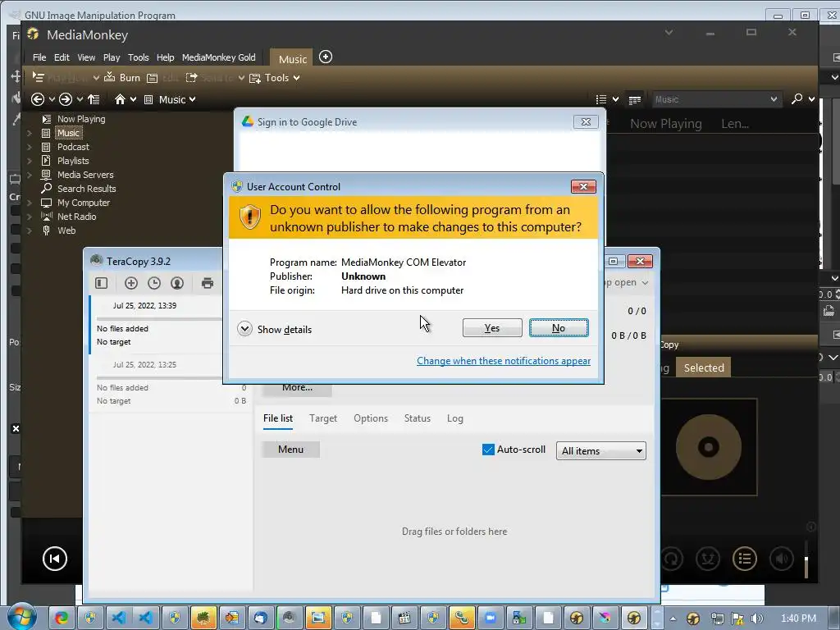
Task: Click the Send to icon in MediaMonkey toolbar
Action: [191, 78]
